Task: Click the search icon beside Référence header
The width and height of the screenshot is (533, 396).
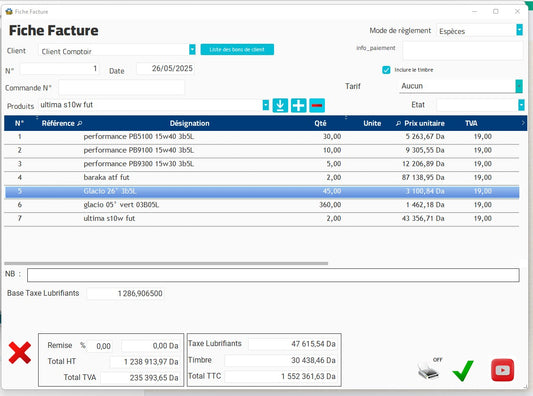Action: click(80, 123)
